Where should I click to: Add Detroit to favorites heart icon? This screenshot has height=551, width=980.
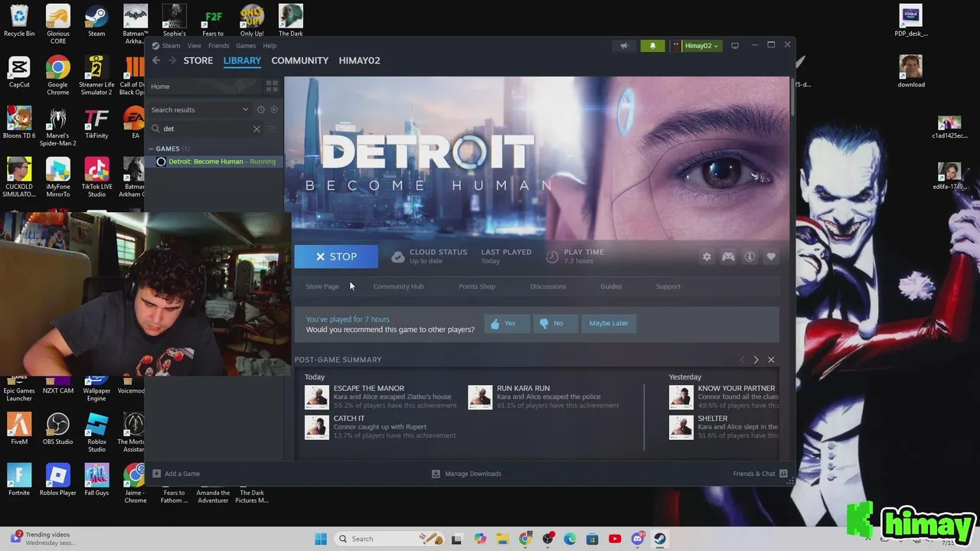point(771,257)
